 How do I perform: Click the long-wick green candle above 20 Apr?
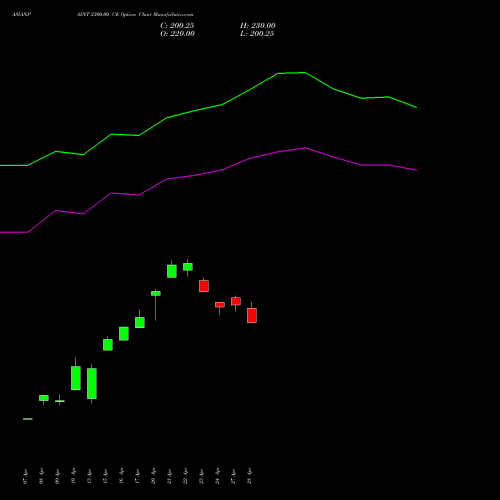156,293
